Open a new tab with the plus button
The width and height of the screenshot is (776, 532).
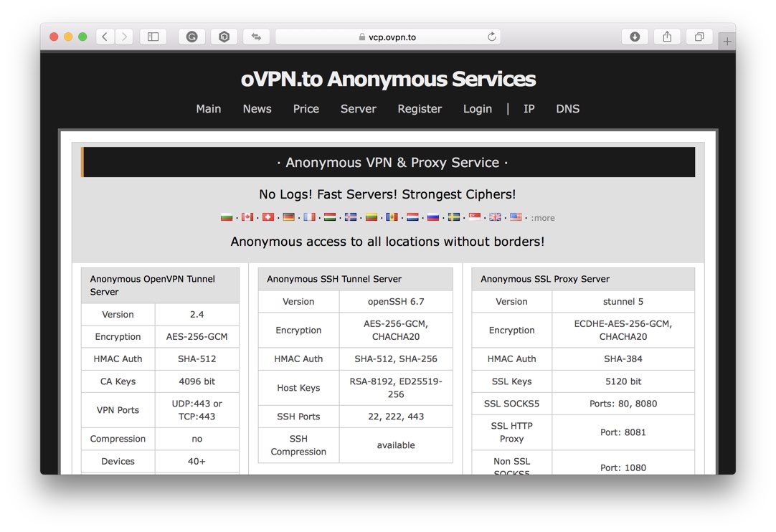click(x=727, y=42)
